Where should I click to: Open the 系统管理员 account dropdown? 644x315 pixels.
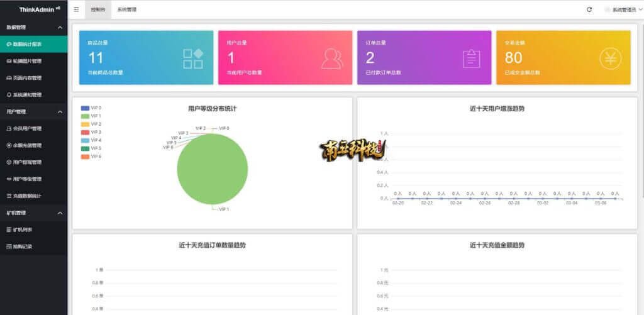[621, 9]
